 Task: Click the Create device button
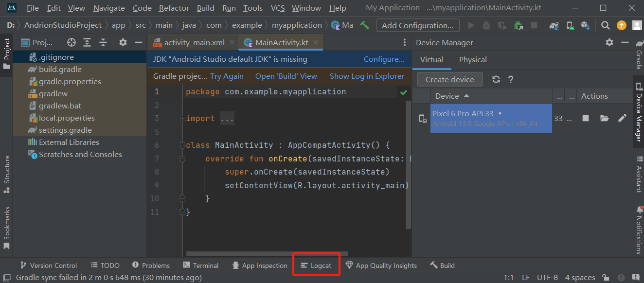point(449,79)
